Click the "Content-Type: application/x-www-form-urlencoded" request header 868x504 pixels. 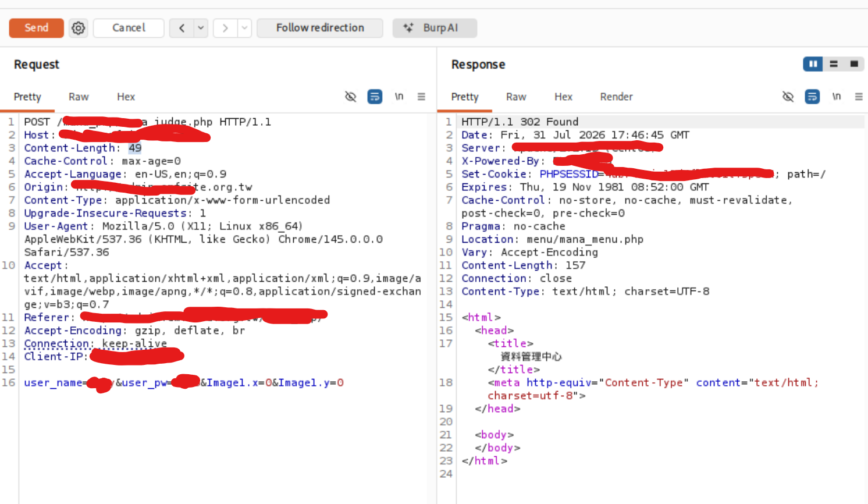pos(177,200)
